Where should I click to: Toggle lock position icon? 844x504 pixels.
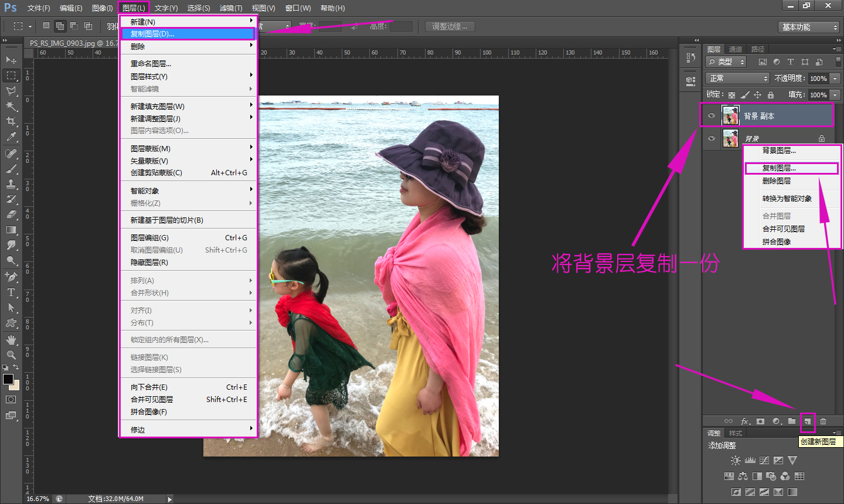coord(757,95)
